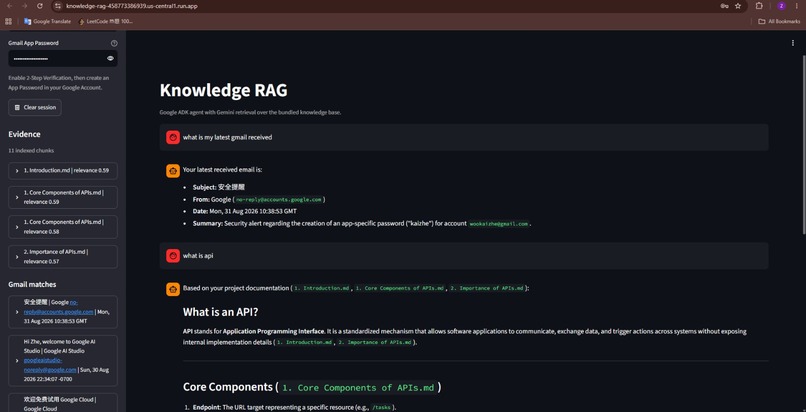Click assistant avatar beside 'Your latest received email is'
Image resolution: width=806 pixels, height=412 pixels.
173,171
